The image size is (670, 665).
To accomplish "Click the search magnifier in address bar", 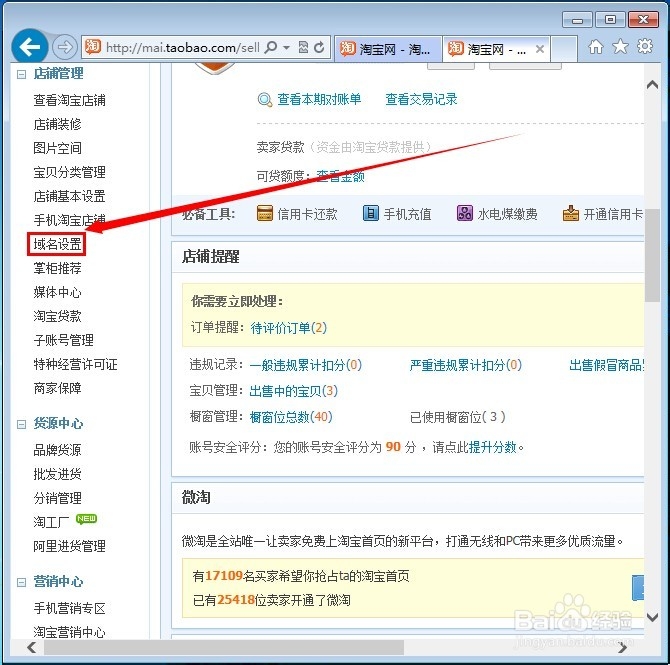I will pos(271,47).
